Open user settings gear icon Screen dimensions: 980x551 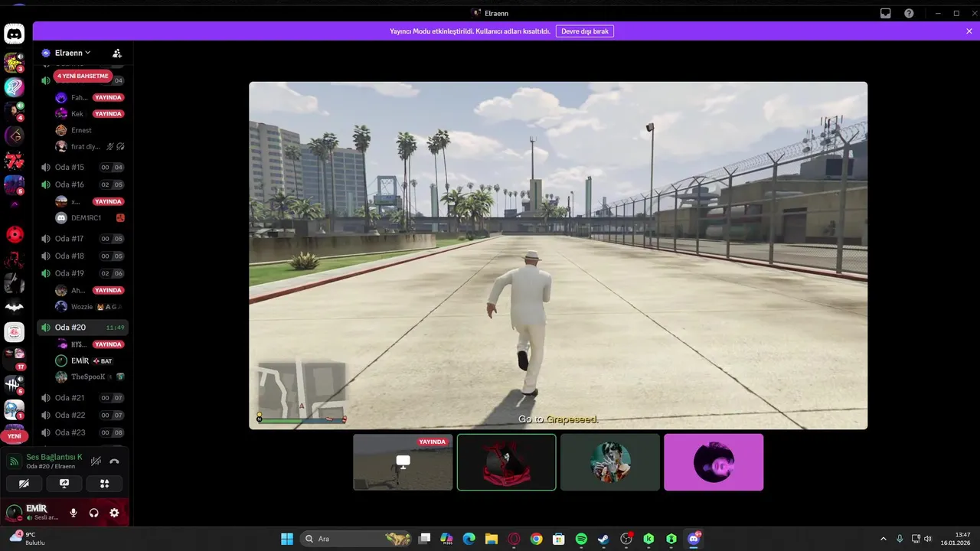[114, 513]
